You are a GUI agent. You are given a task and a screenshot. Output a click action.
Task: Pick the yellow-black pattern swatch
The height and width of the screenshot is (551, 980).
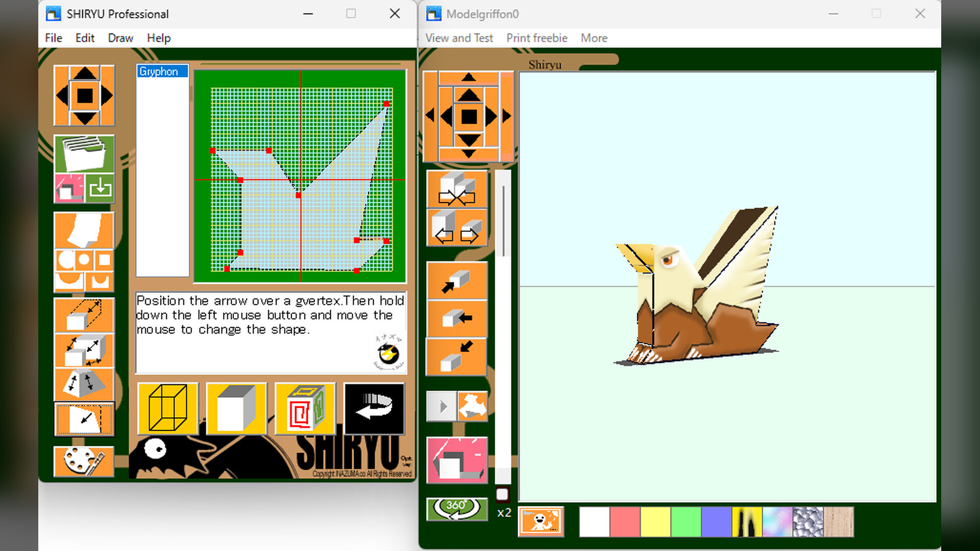[x=747, y=521]
